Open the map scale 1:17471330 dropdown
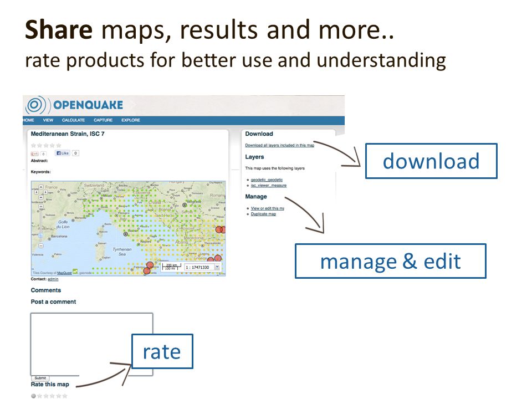Image resolution: width=532 pixels, height=399 pixels. coord(217,267)
